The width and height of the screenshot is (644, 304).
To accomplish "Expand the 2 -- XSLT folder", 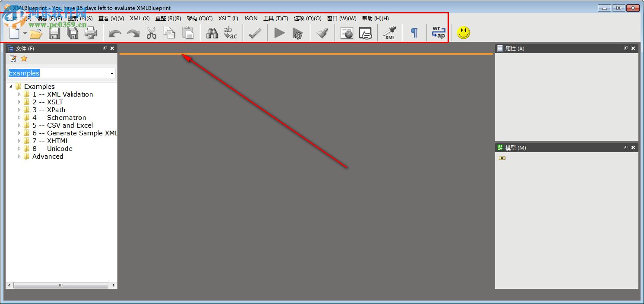I will coord(19,102).
